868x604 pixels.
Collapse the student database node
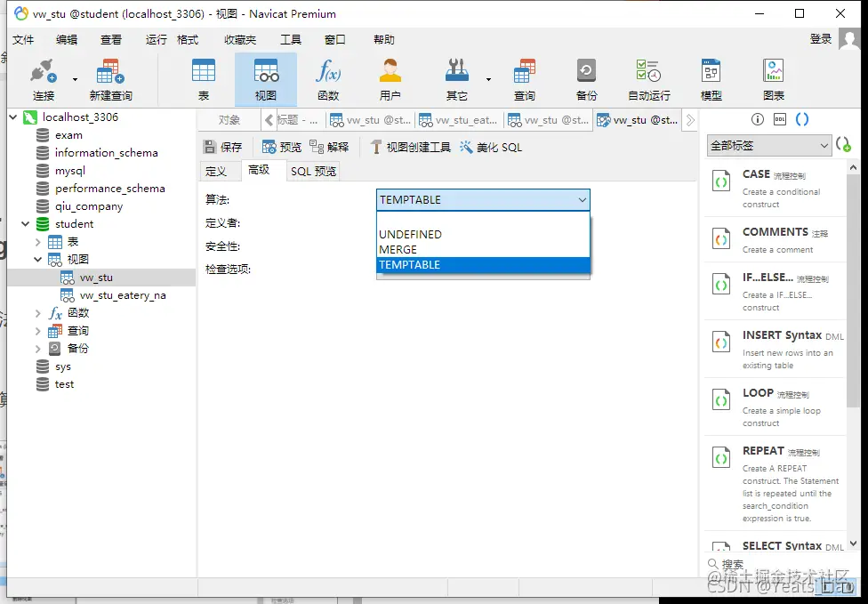coord(26,223)
